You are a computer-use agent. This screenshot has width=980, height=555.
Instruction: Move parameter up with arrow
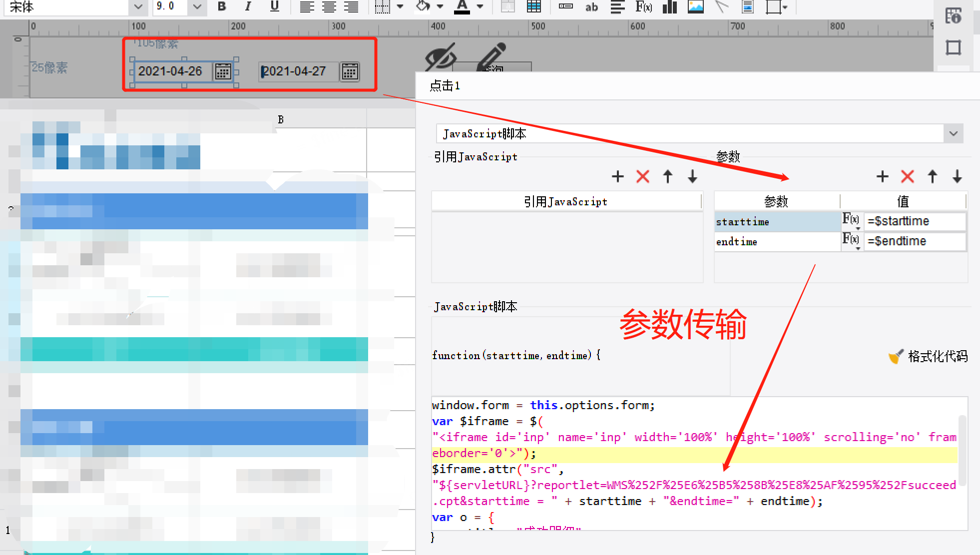(x=933, y=176)
